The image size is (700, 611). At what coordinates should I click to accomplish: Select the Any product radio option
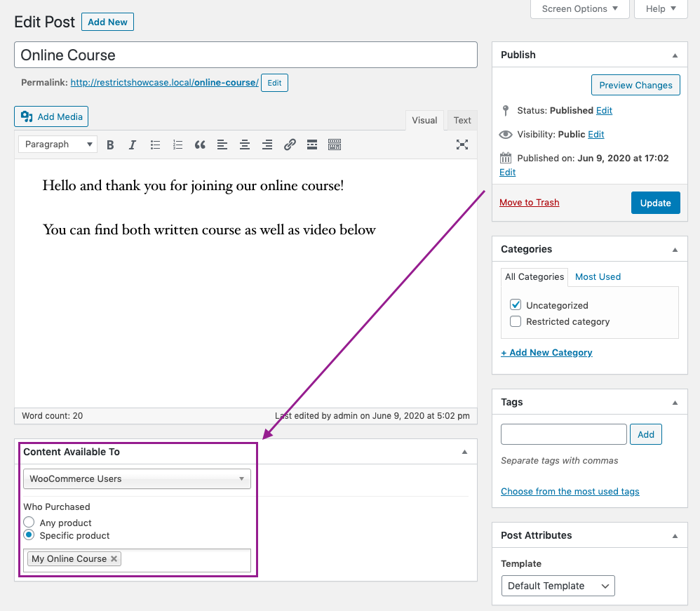pos(29,522)
